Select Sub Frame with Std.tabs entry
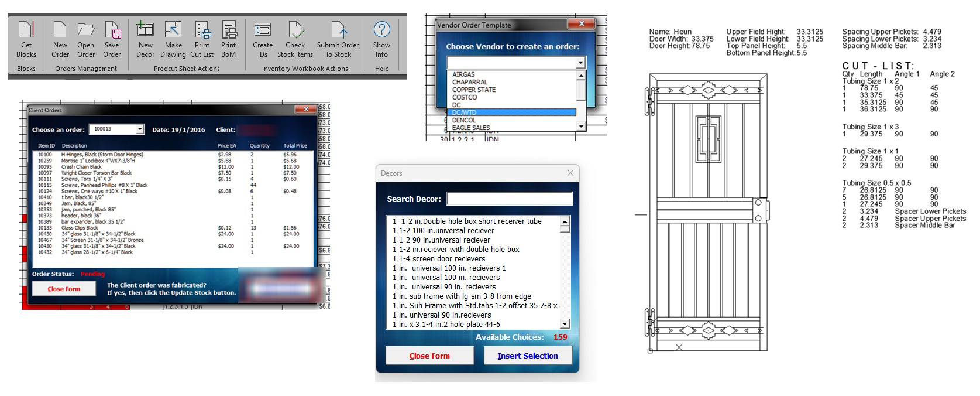The width and height of the screenshot is (980, 396). pyautogui.click(x=473, y=306)
